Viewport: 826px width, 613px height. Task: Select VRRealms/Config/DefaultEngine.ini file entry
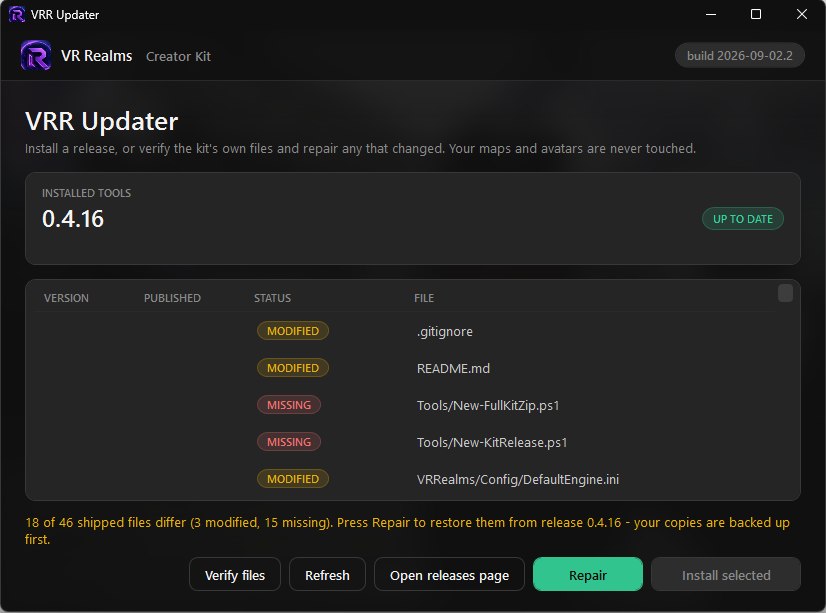point(406,479)
